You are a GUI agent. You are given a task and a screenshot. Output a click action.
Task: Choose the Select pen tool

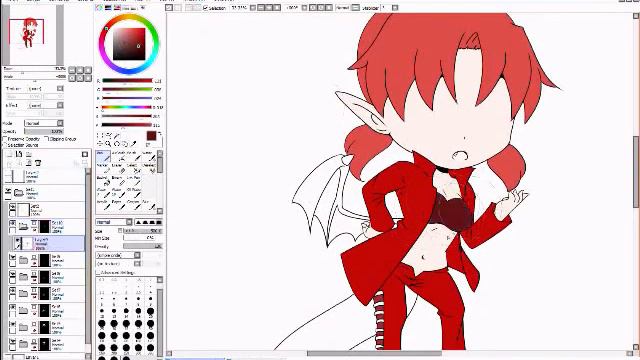[x=133, y=168]
